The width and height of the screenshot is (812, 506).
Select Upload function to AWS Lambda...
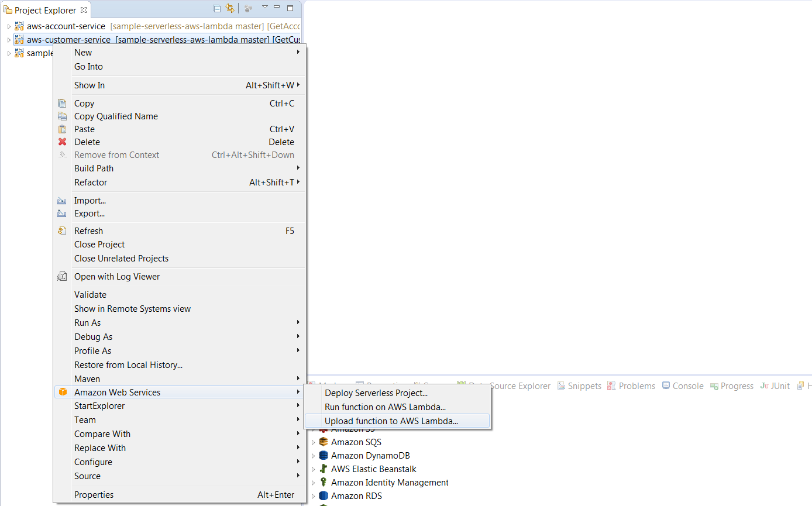coord(397,421)
